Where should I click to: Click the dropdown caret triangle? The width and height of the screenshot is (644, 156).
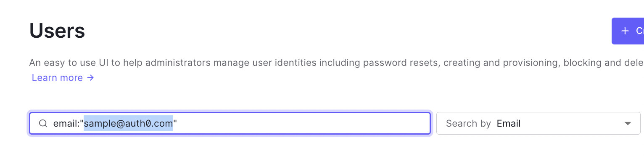(628, 124)
